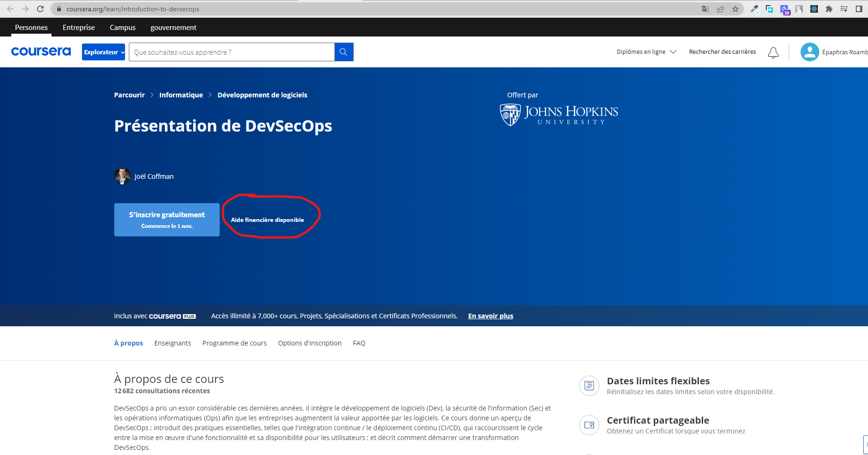Open the user profile avatar
868x455 pixels.
point(809,52)
